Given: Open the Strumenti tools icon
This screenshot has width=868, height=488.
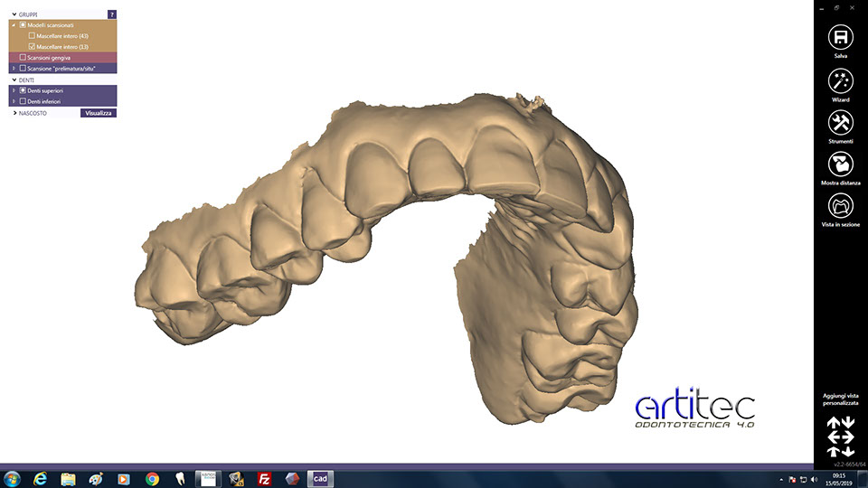Looking at the screenshot, I should (840, 123).
